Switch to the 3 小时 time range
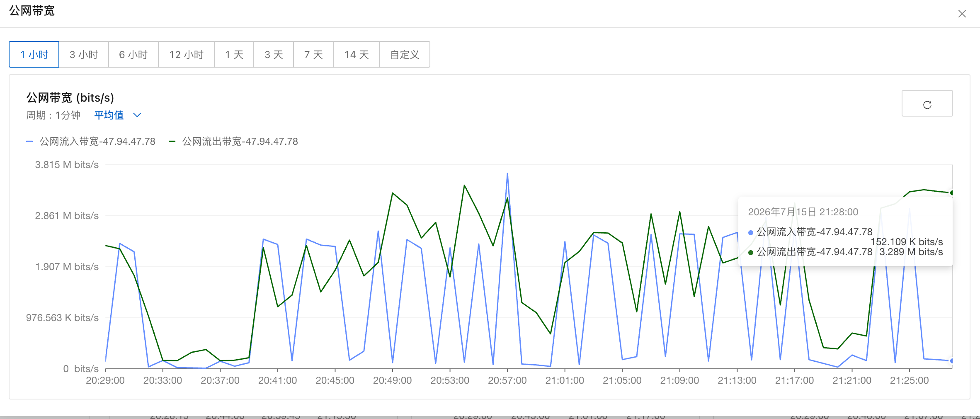This screenshot has height=419, width=980. click(84, 54)
